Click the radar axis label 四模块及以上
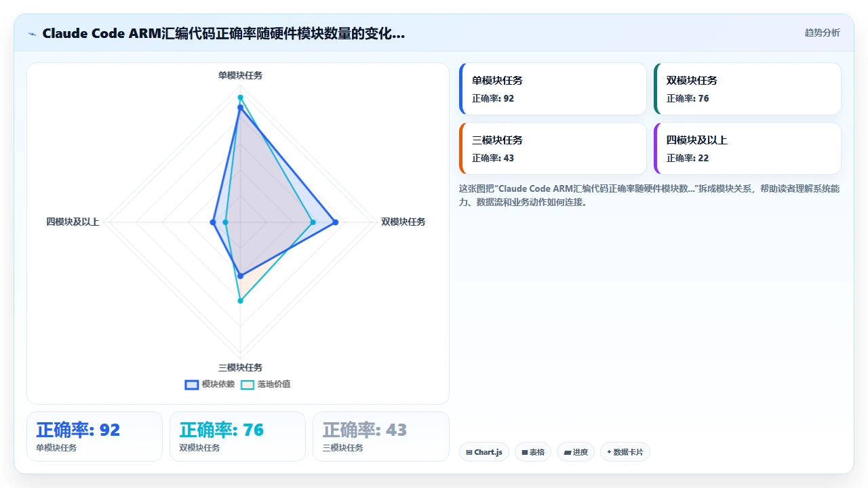This screenshot has height=488, width=868. tap(73, 222)
